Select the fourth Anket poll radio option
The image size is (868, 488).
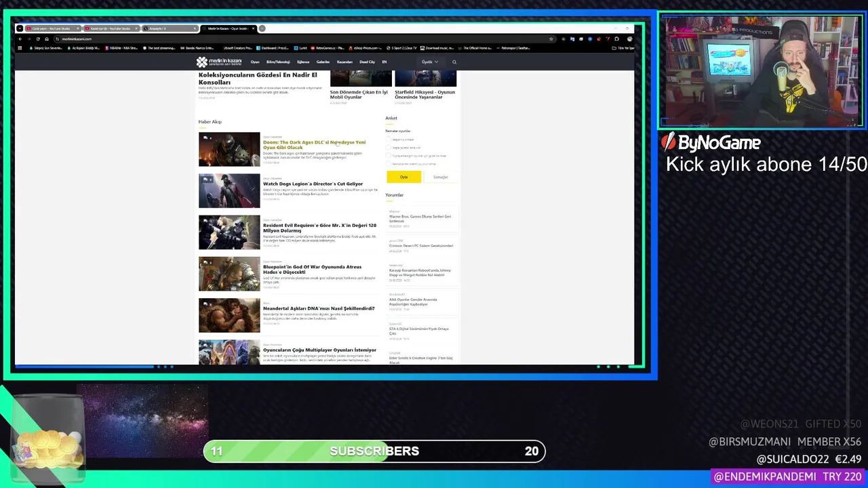pyautogui.click(x=389, y=164)
